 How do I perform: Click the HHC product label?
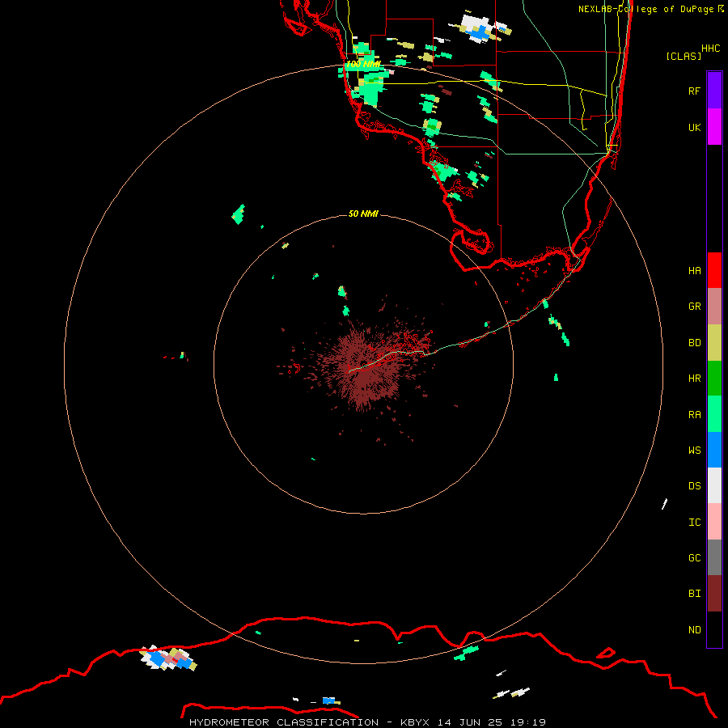pos(710,49)
